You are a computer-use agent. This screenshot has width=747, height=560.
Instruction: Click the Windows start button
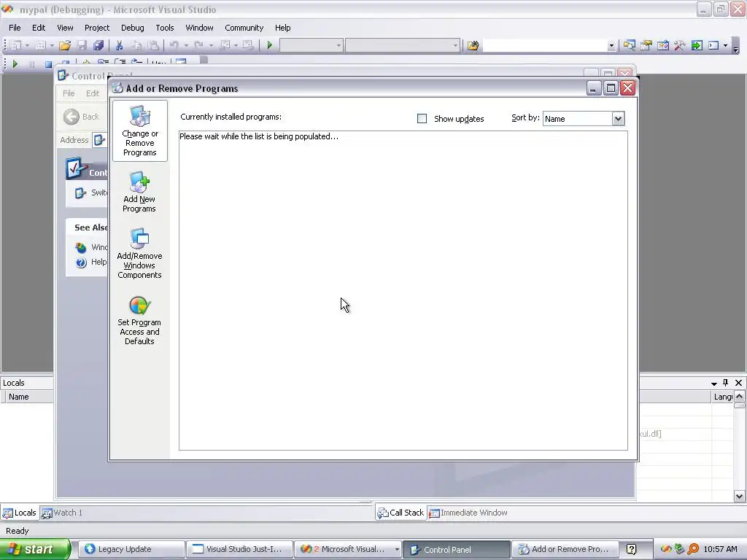pos(35,549)
